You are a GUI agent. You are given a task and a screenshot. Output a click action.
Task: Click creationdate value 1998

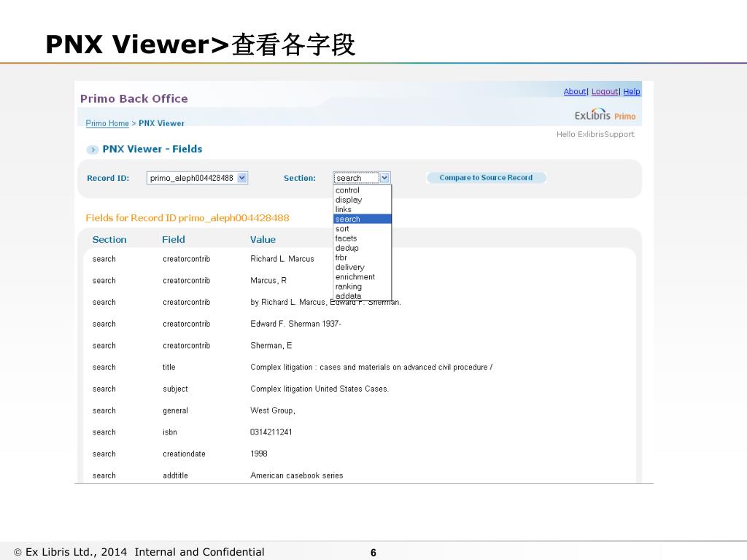pyautogui.click(x=259, y=454)
